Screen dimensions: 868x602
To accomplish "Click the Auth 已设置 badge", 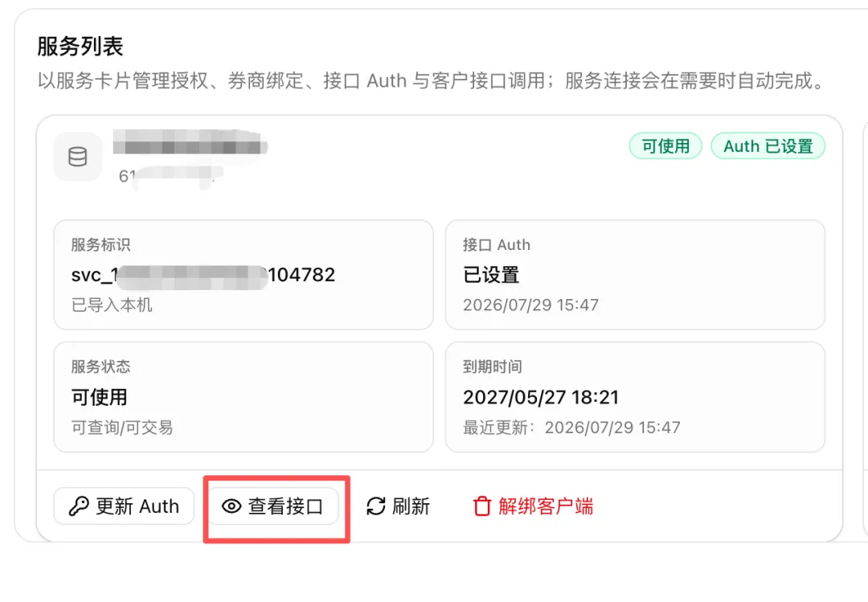I will click(768, 146).
